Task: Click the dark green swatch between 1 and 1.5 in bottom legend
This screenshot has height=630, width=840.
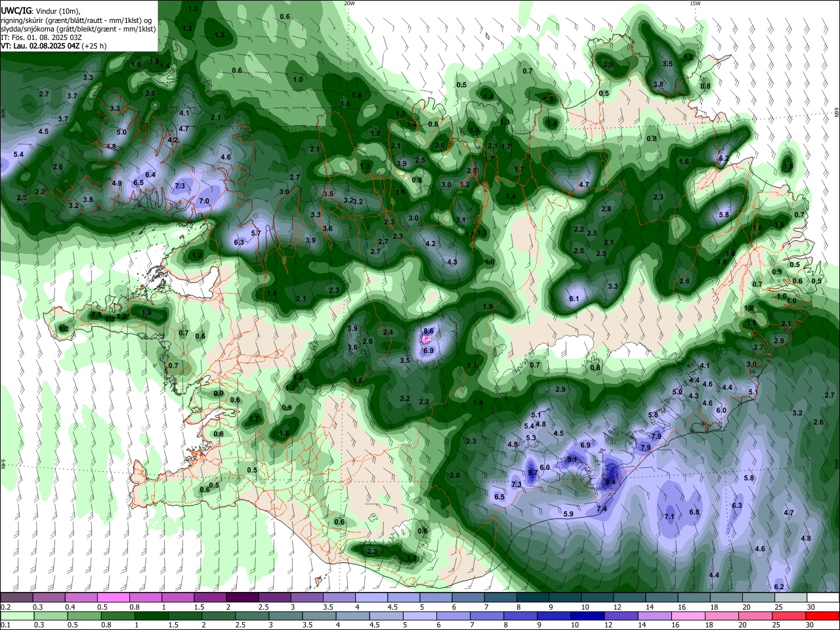Action: click(151, 616)
